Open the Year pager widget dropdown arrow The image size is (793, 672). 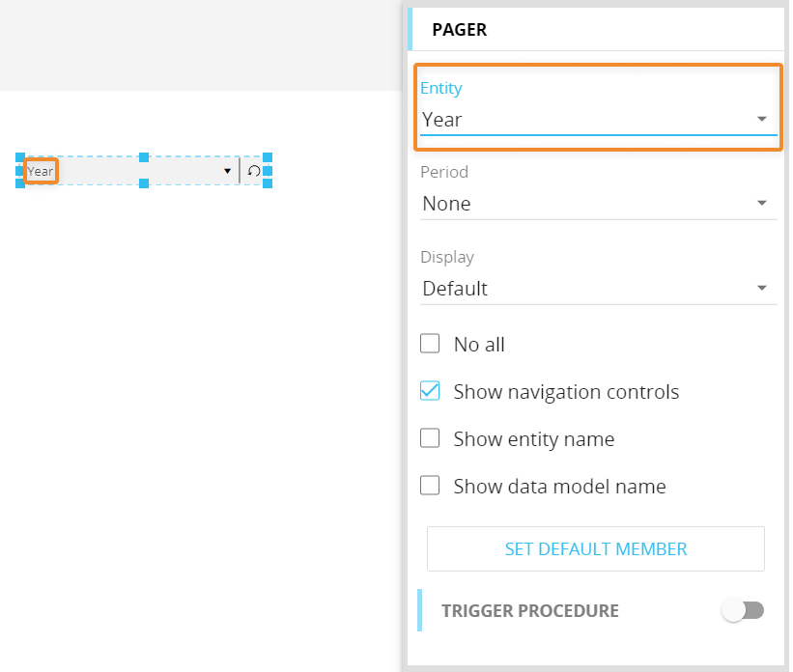(x=228, y=171)
